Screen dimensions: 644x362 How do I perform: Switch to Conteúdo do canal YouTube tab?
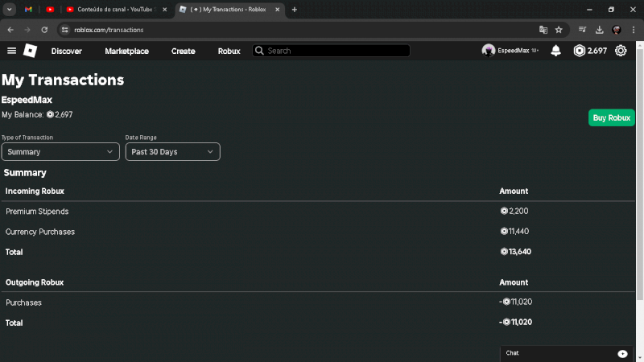coord(117,10)
